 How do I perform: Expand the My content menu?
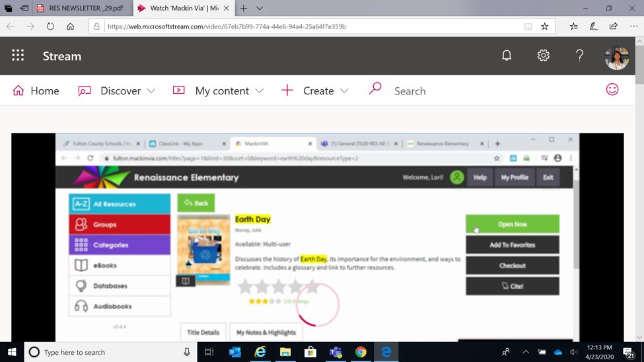click(218, 90)
